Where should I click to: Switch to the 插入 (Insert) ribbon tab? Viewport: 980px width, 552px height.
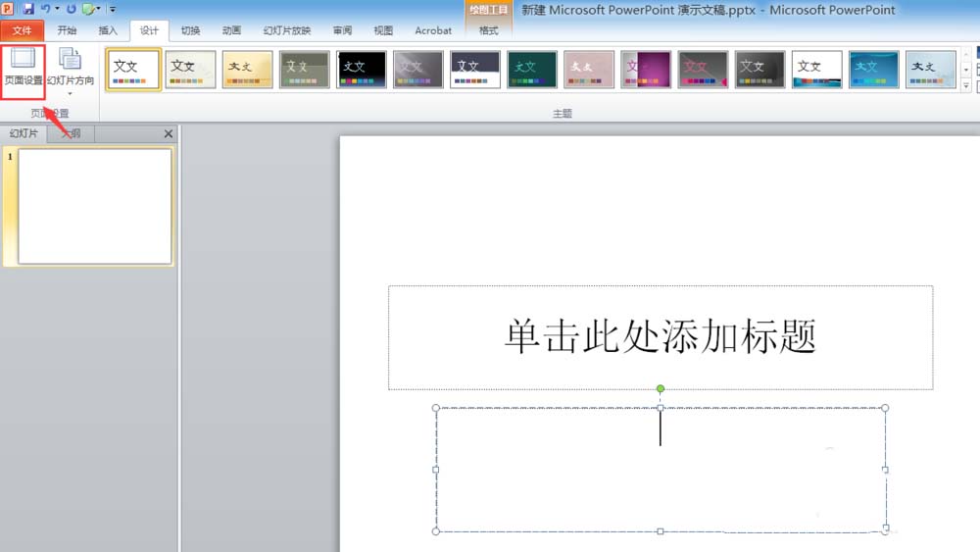[108, 30]
